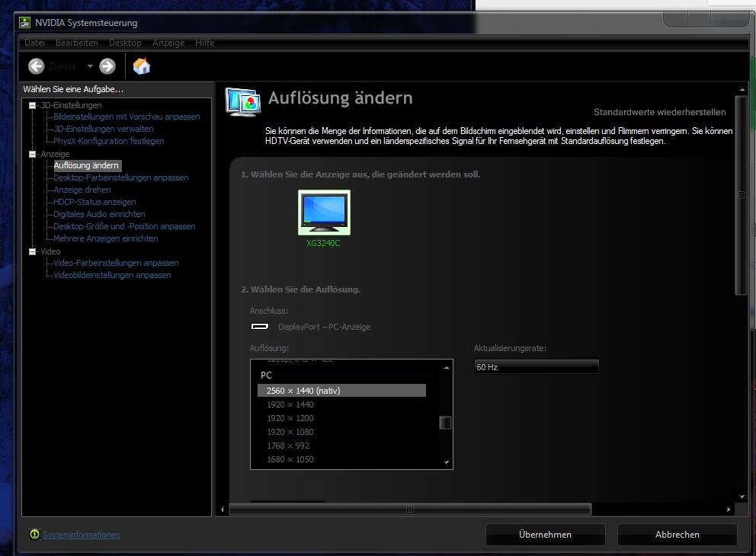Click the Video category label

pyautogui.click(x=50, y=251)
